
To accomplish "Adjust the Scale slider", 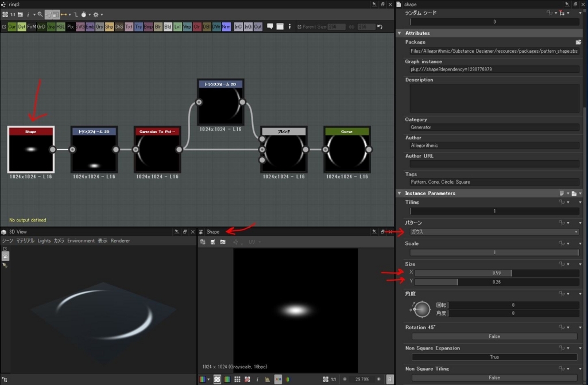I will [494, 252].
